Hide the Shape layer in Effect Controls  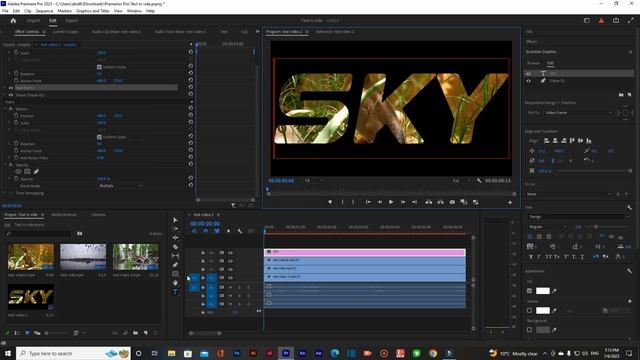11,95
